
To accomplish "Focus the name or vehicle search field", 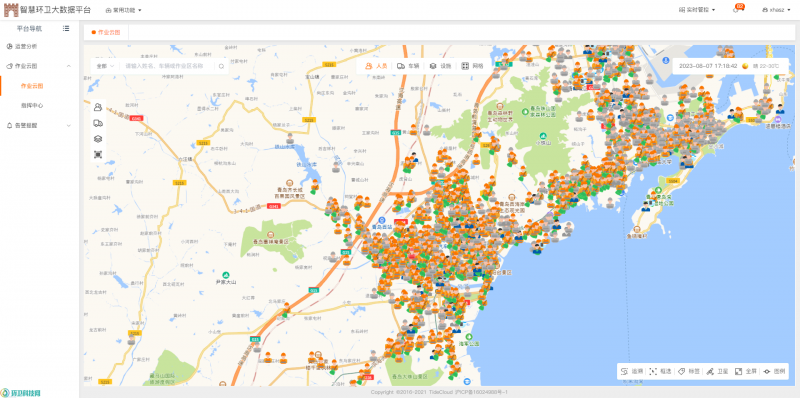I will [x=167, y=66].
